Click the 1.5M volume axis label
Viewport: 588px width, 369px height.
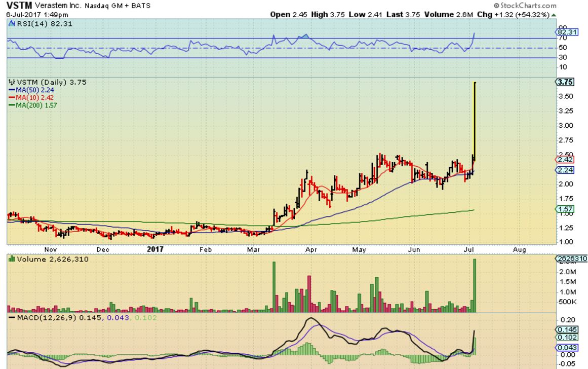coord(567,282)
